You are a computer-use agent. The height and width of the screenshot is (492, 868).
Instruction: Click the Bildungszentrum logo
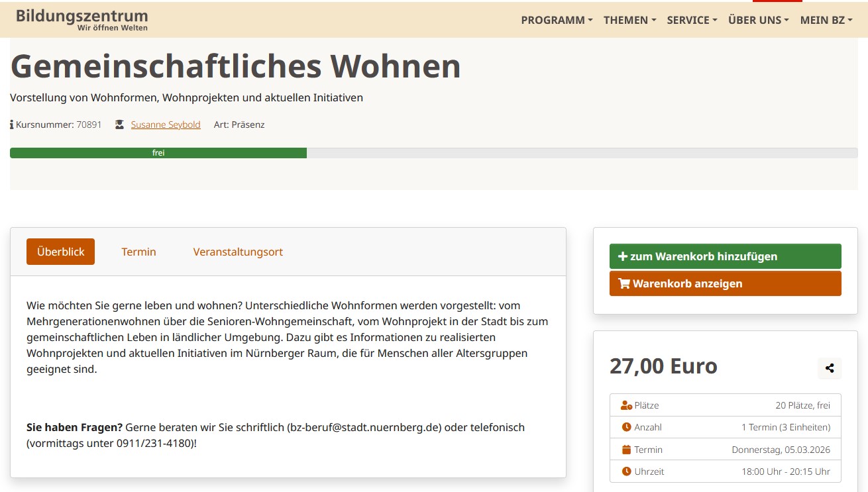coord(82,20)
